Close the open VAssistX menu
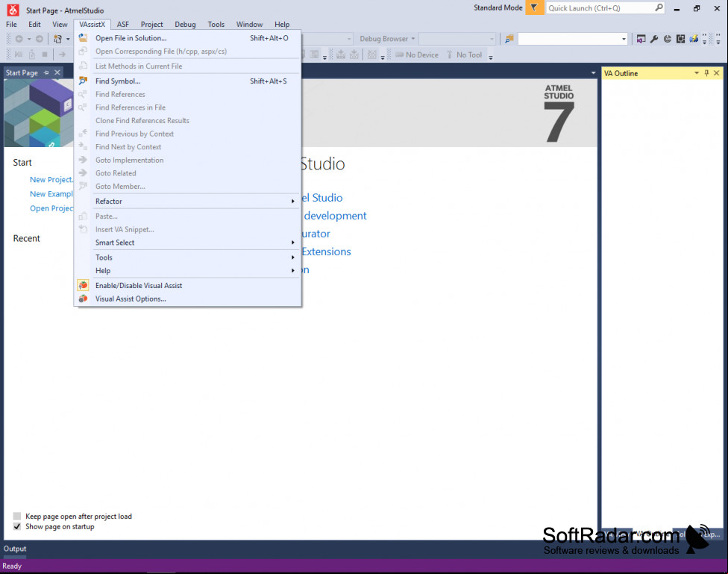This screenshot has height=574, width=728. click(x=92, y=24)
